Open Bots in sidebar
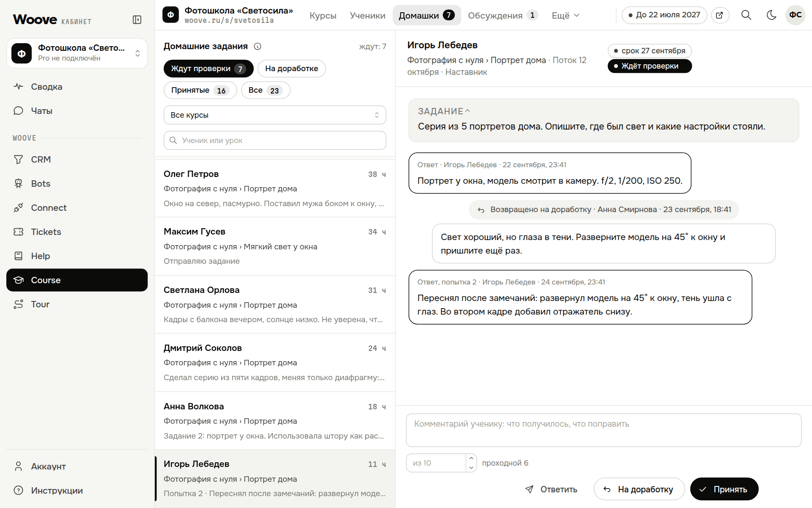Screen dimensions: 812x508 point(77,184)
